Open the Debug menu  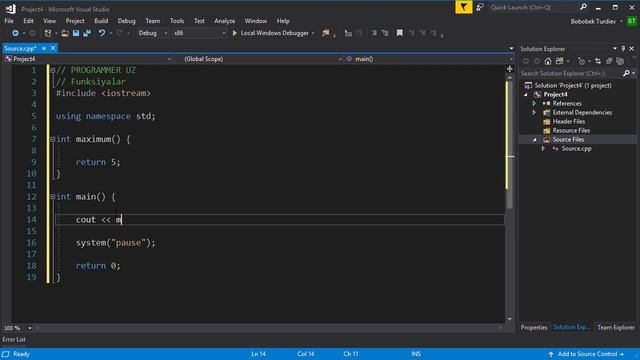[127, 21]
